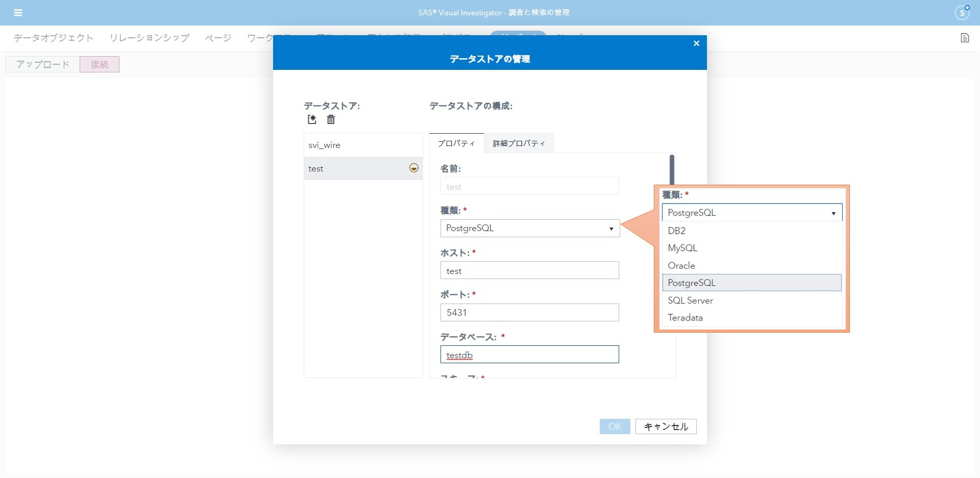The image size is (980, 478).
Task: Click the document icon below the profile
Action: [x=965, y=38]
